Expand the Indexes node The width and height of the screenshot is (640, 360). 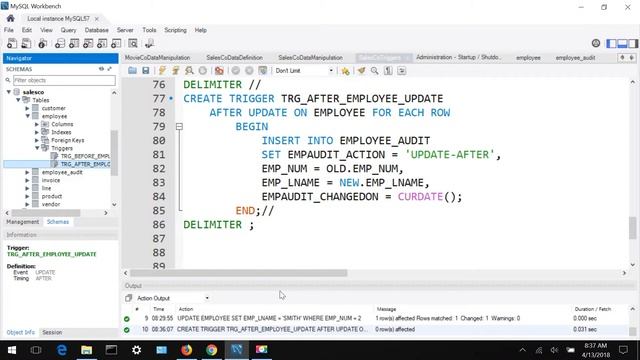(37, 132)
